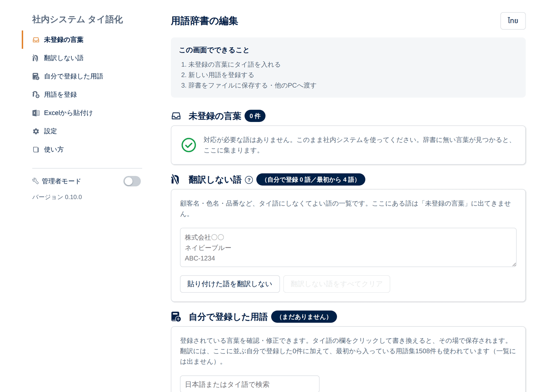This screenshot has width=558, height=392.
Task: Click the help question mark beside 翻訳しない語
Action: (249, 180)
